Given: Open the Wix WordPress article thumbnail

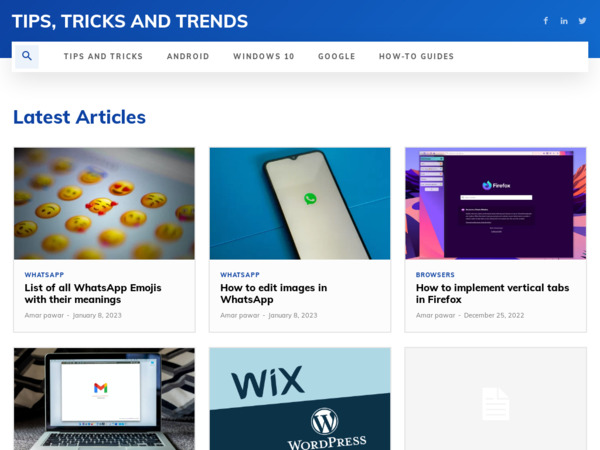Looking at the screenshot, I should pos(300,399).
